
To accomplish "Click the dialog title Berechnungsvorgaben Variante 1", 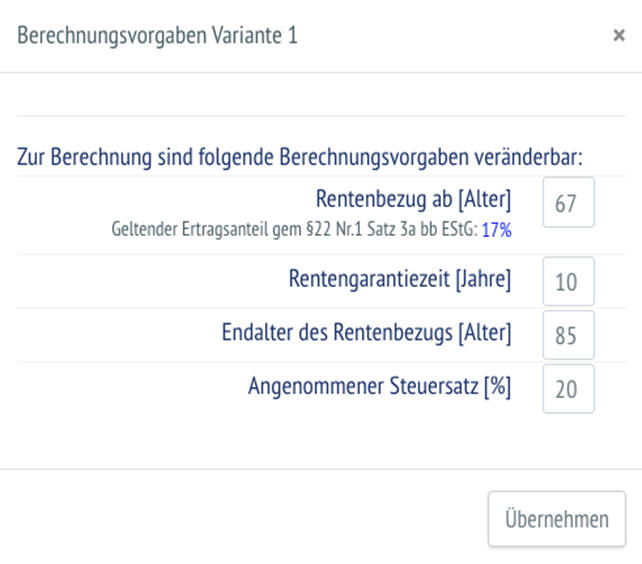I will (157, 36).
